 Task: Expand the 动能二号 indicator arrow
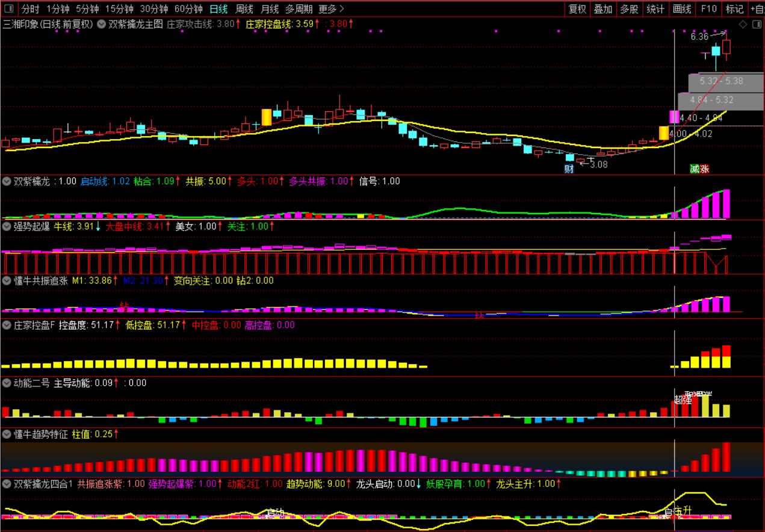coord(7,383)
